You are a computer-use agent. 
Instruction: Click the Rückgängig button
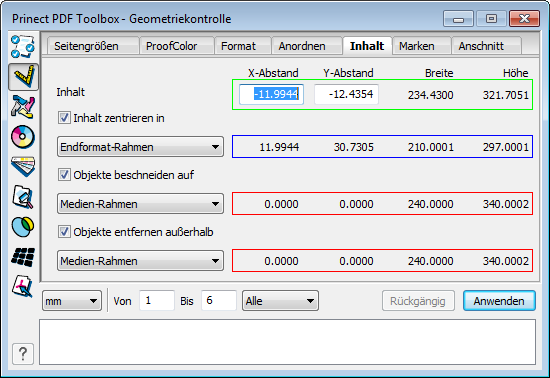(418, 301)
